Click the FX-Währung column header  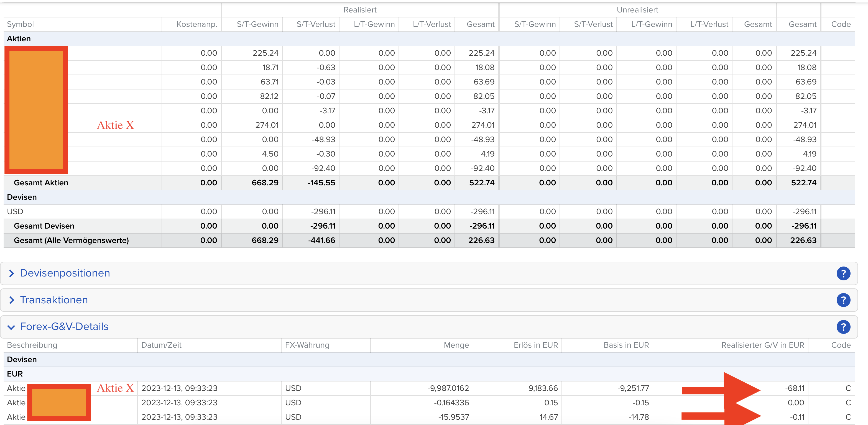(x=307, y=345)
